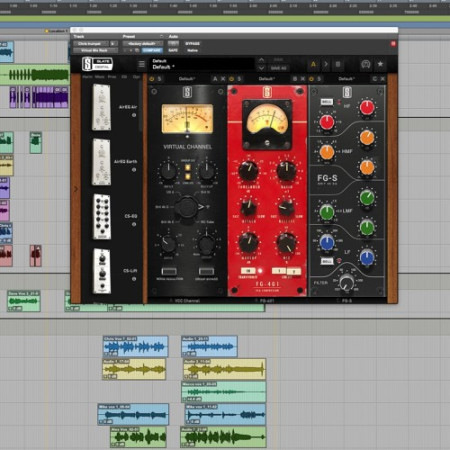The height and width of the screenshot is (450, 450).
Task: Click the FG-401 Attack knob
Action: [x=249, y=208]
